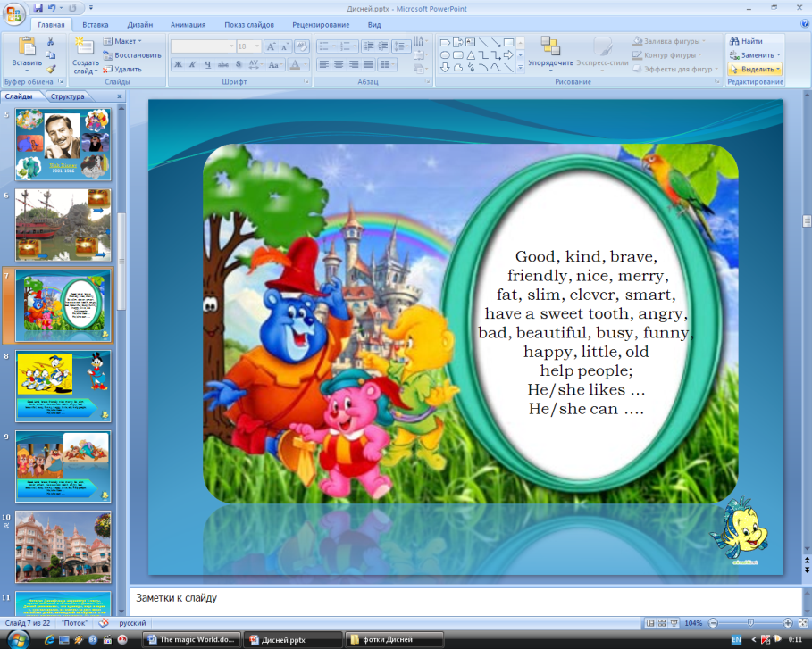Image resolution: width=812 pixels, height=649 pixels.
Task: Increase font size with the large A
Action: click(271, 46)
